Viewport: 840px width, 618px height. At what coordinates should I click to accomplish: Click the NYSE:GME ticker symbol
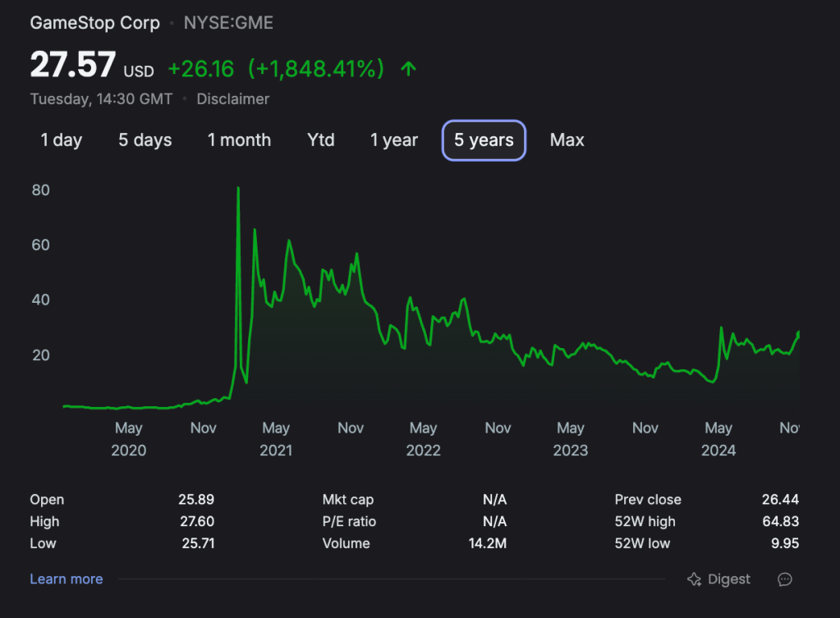pos(228,23)
